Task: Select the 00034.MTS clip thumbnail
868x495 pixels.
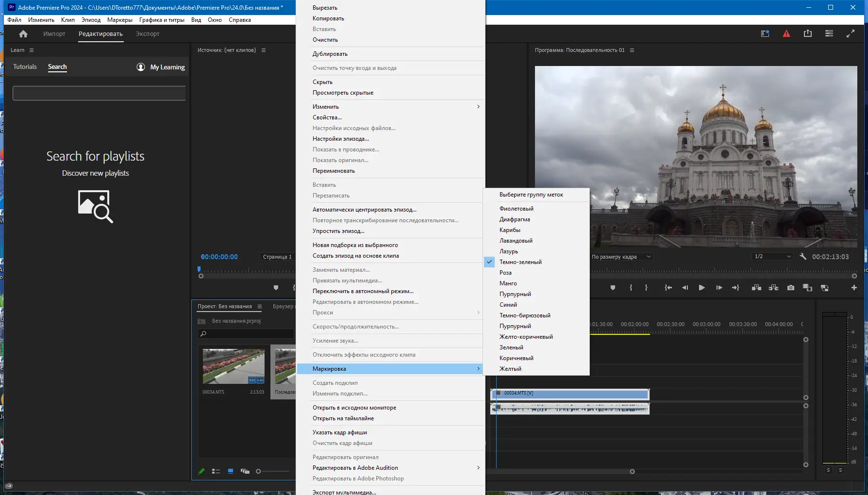Action: 234,366
